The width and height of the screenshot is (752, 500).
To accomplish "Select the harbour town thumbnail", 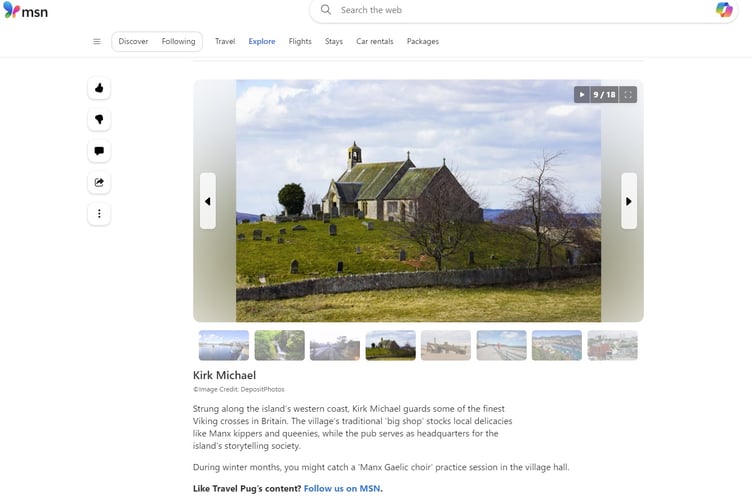I will (557, 345).
